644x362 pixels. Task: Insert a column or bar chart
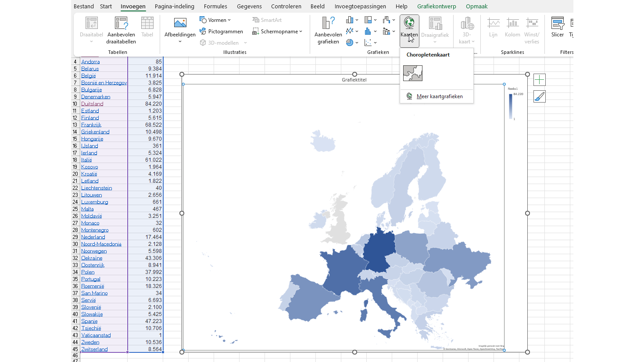(x=352, y=20)
